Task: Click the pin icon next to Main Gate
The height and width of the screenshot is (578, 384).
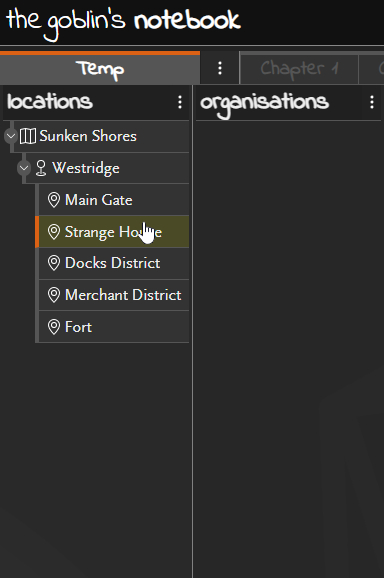Action: tap(54, 200)
